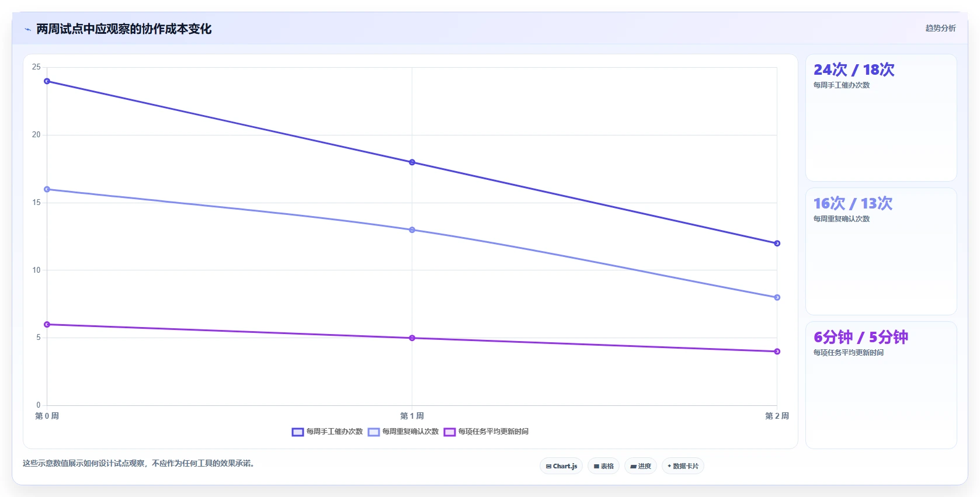Image resolution: width=980 pixels, height=497 pixels.
Task: Toggle 每项任务平均更新时间 legend item
Action: pyautogui.click(x=486, y=432)
